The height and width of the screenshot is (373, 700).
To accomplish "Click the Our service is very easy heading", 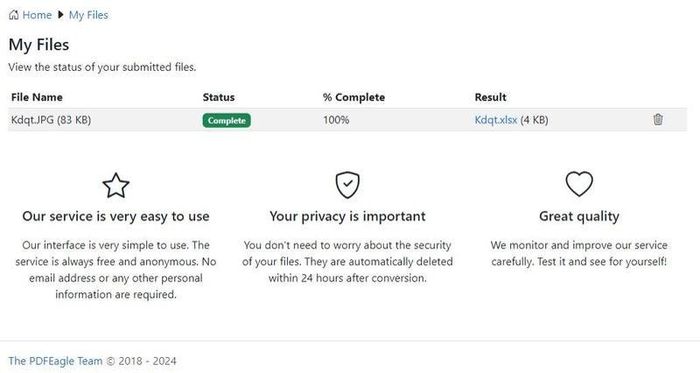I will pos(116,216).
